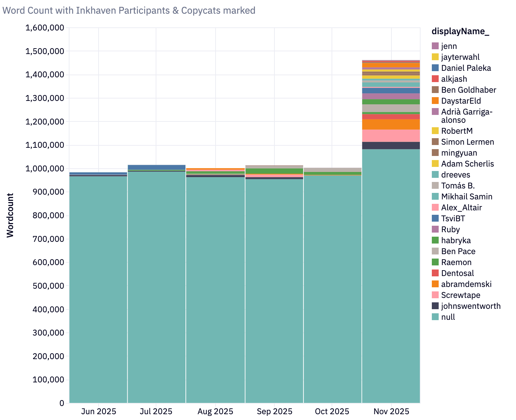Select the pink segment in Nov 2025 bar
Image resolution: width=516 pixels, height=420 pixels.
click(391, 136)
